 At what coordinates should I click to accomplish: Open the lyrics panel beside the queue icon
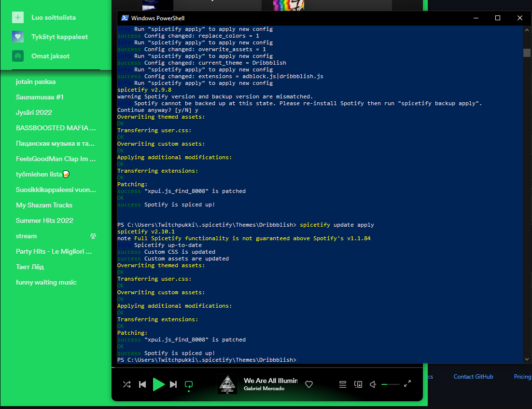(x=358, y=384)
